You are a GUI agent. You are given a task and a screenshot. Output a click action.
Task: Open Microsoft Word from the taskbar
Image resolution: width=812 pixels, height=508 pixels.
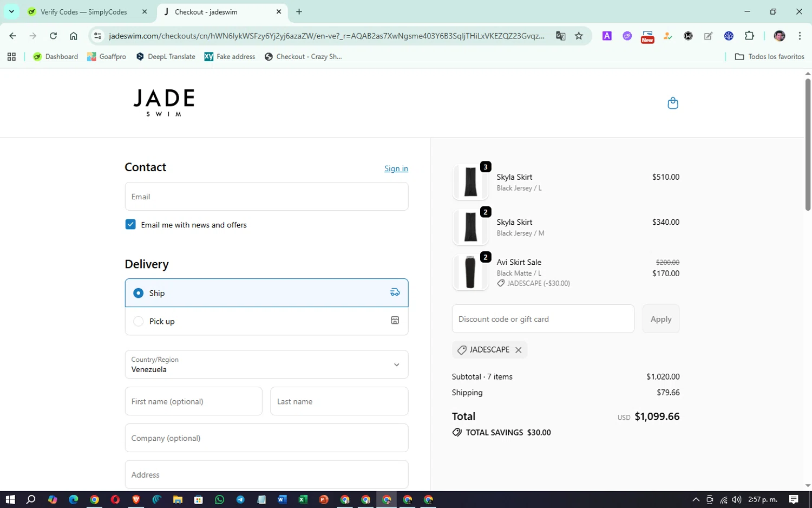pos(282,499)
